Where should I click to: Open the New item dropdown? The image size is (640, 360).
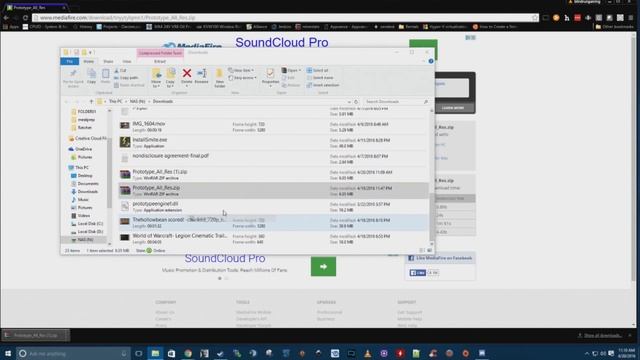pos(241,71)
